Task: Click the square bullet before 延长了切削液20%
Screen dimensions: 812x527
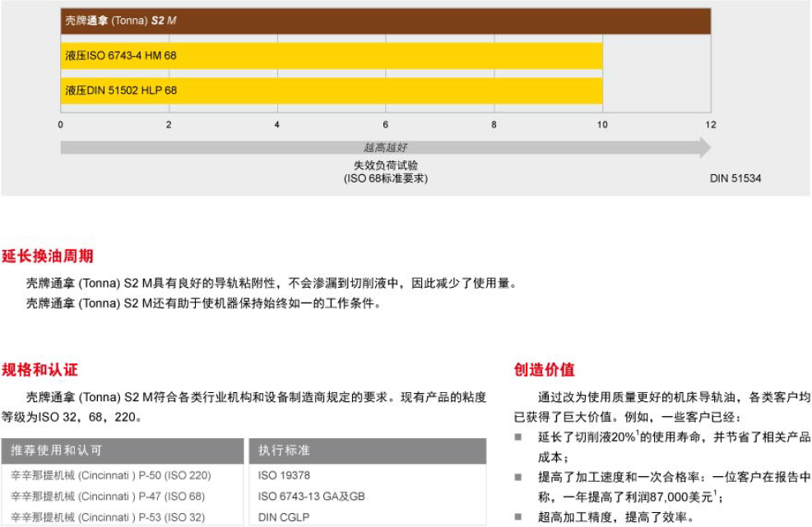Action: point(518,437)
